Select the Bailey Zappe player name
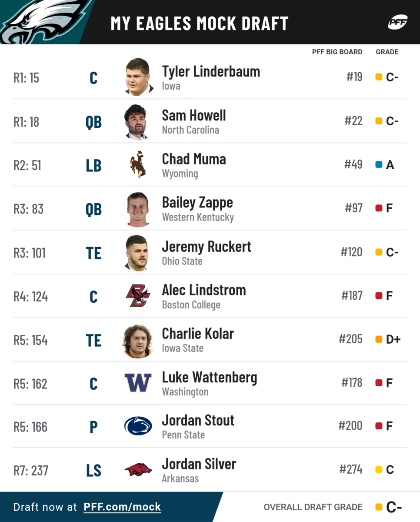This screenshot has height=522, width=420. pyautogui.click(x=197, y=203)
